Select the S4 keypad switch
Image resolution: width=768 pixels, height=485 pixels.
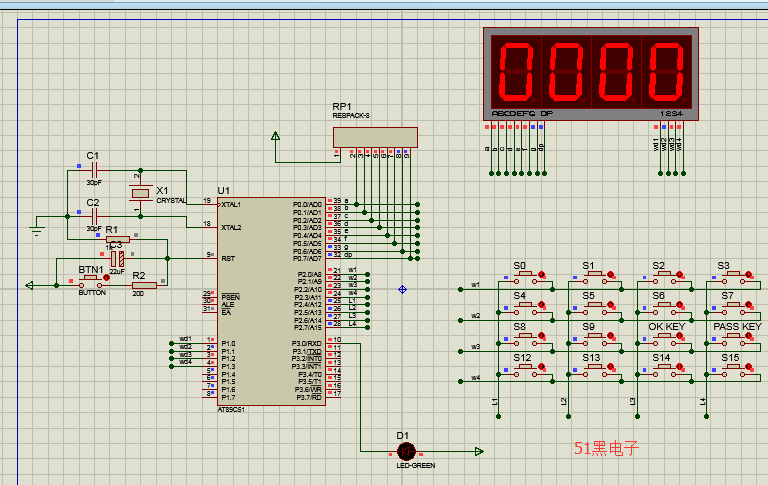tap(526, 308)
